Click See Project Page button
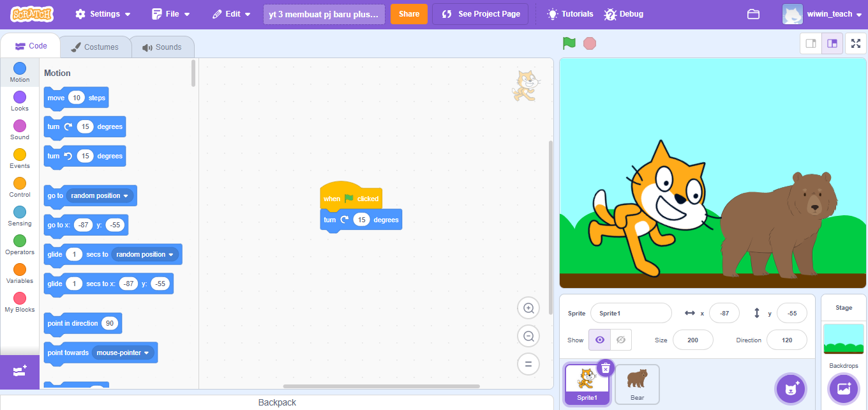Viewport: 868px width, 410px height. click(x=481, y=14)
